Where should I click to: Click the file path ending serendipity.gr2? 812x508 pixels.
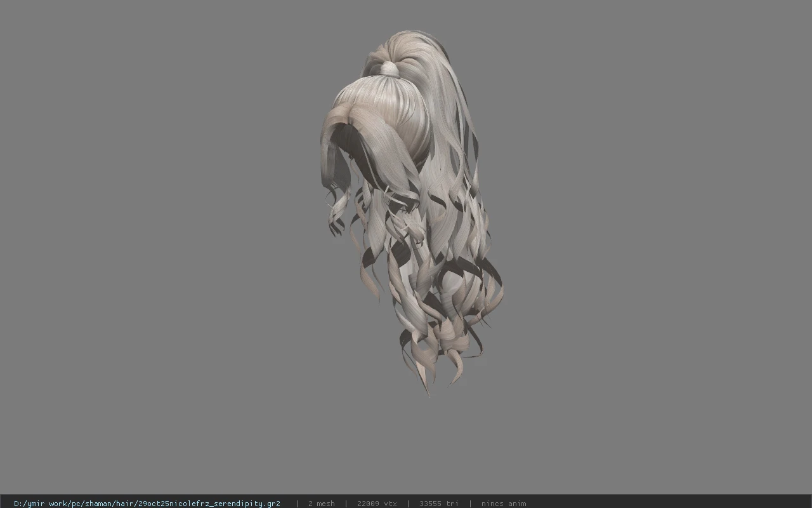147,504
